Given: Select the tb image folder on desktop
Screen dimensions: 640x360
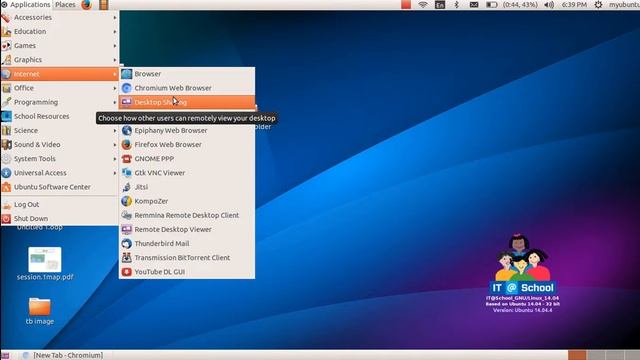Looking at the screenshot, I should pos(40,311).
